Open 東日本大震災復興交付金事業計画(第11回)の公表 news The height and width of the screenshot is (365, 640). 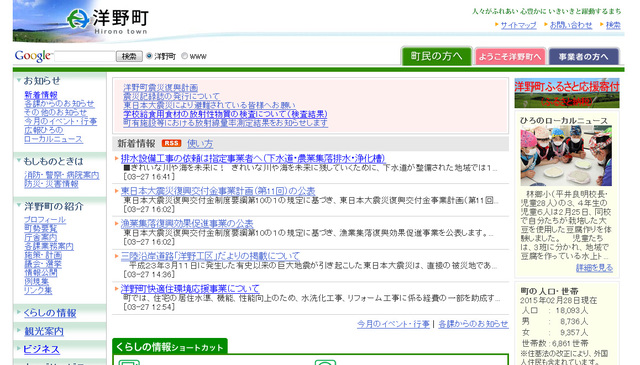coord(218,191)
